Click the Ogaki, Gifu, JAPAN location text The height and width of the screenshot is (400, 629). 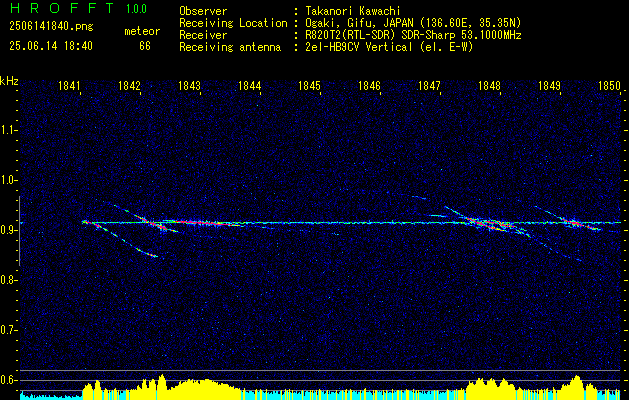click(414, 23)
